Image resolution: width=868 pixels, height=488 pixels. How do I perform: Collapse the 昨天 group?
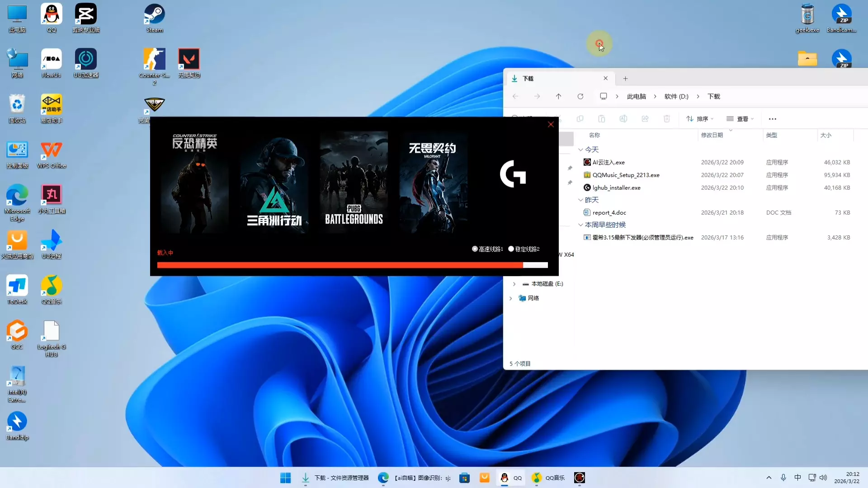click(x=581, y=200)
